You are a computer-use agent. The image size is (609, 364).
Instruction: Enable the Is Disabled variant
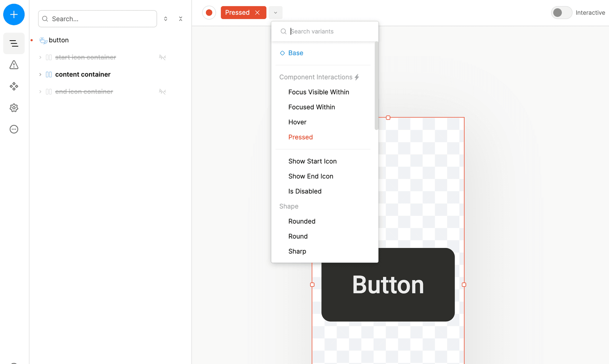[304, 191]
